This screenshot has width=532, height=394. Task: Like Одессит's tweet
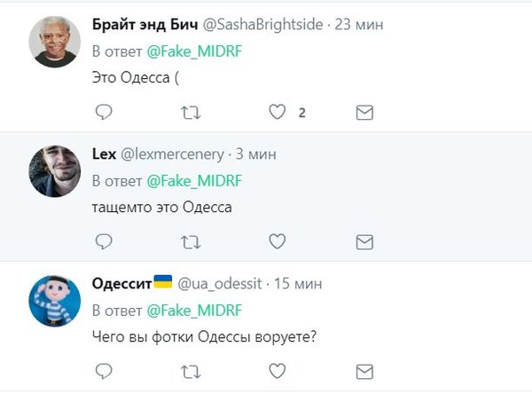click(278, 370)
